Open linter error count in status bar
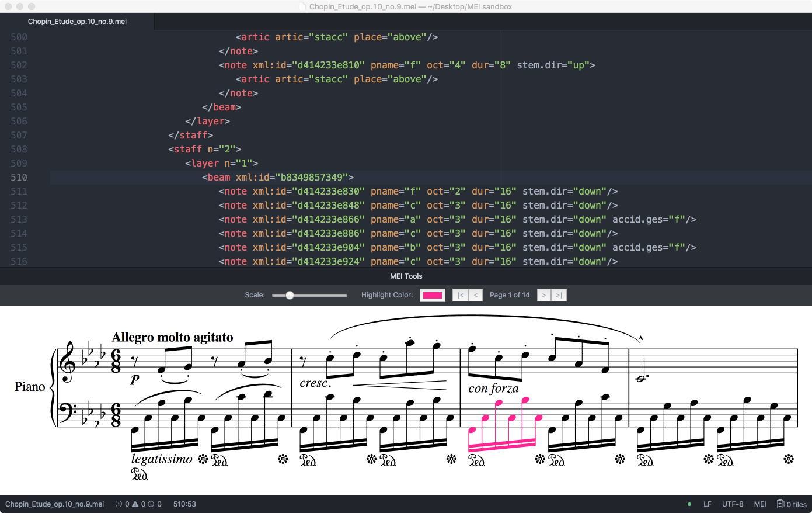The width and height of the screenshot is (812, 513). point(122,504)
